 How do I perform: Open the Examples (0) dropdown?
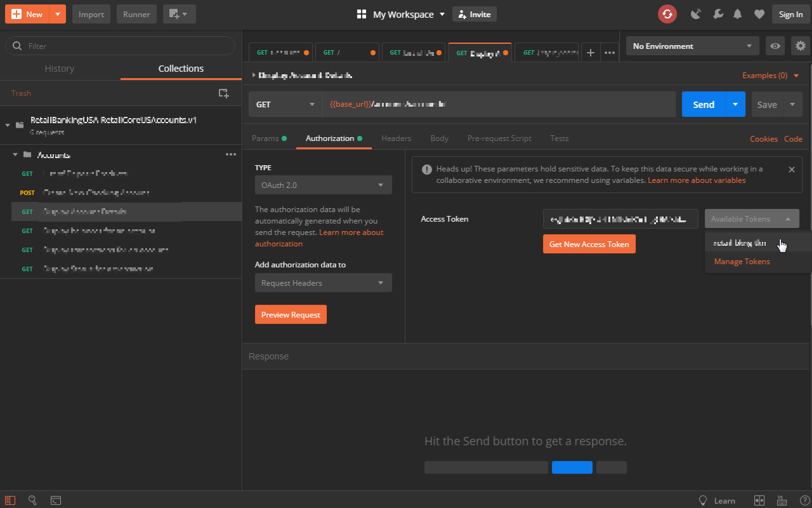pyautogui.click(x=769, y=75)
